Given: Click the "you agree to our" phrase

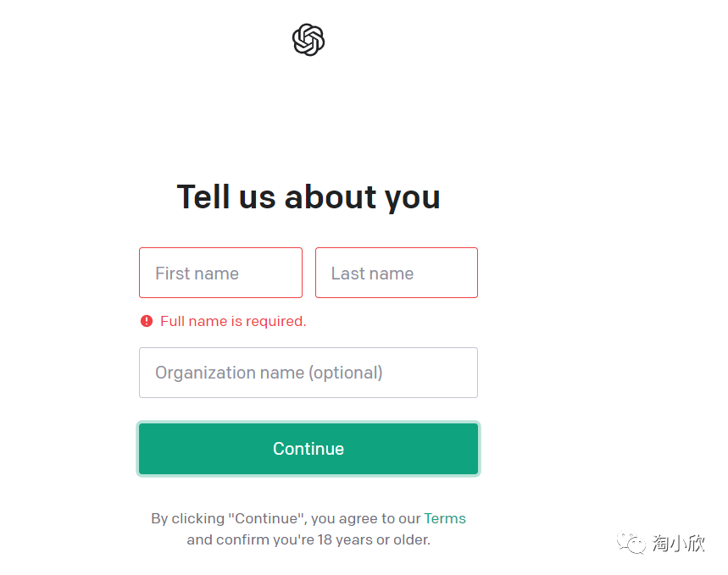Looking at the screenshot, I should pos(366,518).
